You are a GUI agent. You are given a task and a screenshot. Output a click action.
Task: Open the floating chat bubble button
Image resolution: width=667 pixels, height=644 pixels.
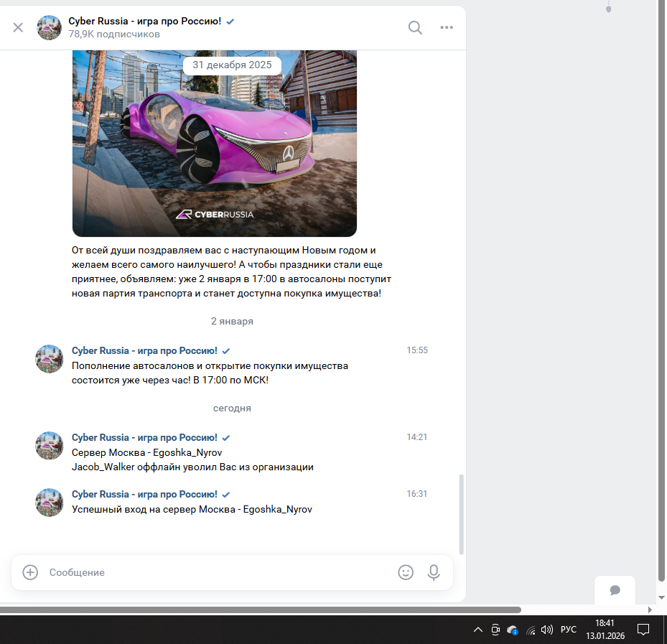(615, 590)
